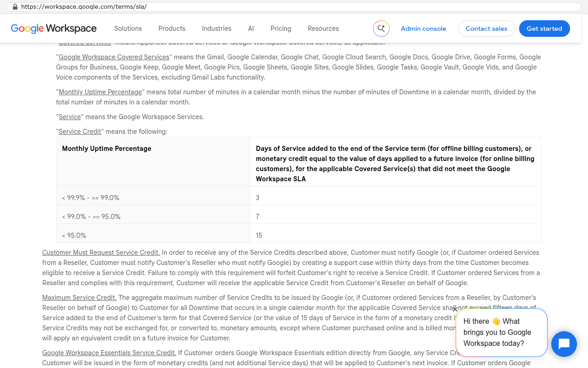This screenshot has height=368, width=588.
Task: Click the "< 95.0%" table cell
Action: coord(153,233)
